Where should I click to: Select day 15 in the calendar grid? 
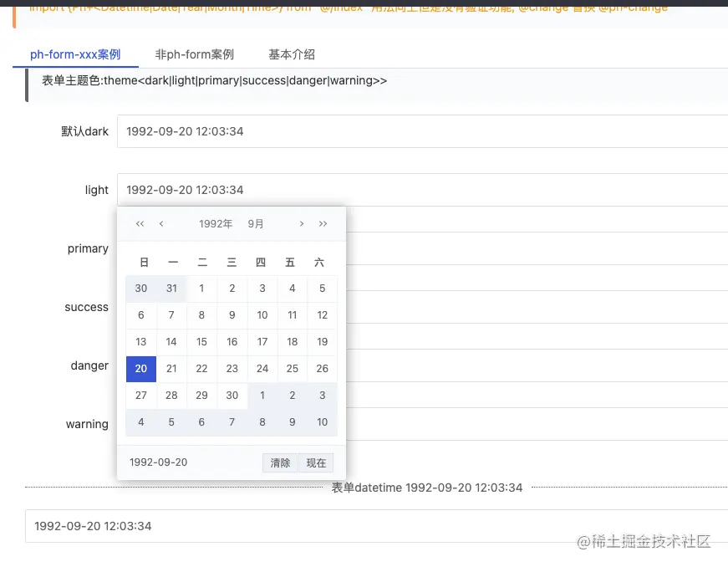pyautogui.click(x=201, y=342)
